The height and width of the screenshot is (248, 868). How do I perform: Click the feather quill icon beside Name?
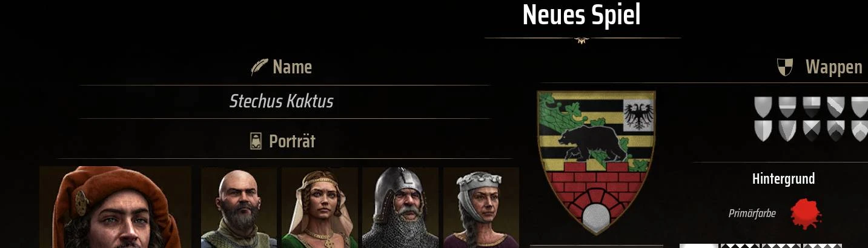(259, 67)
